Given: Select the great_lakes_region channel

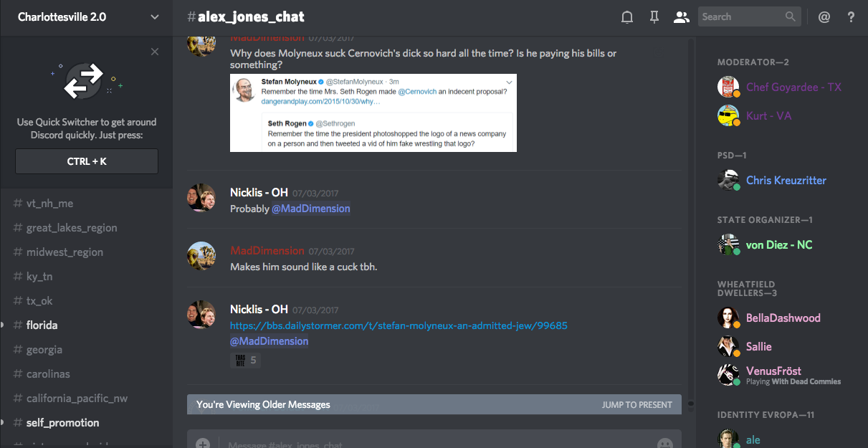Looking at the screenshot, I should (72, 228).
